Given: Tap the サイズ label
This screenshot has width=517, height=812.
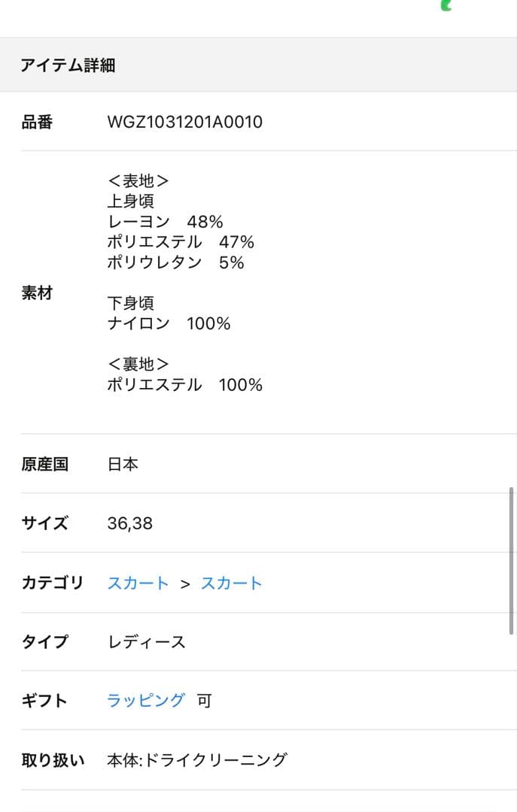Looking at the screenshot, I should point(44,523).
